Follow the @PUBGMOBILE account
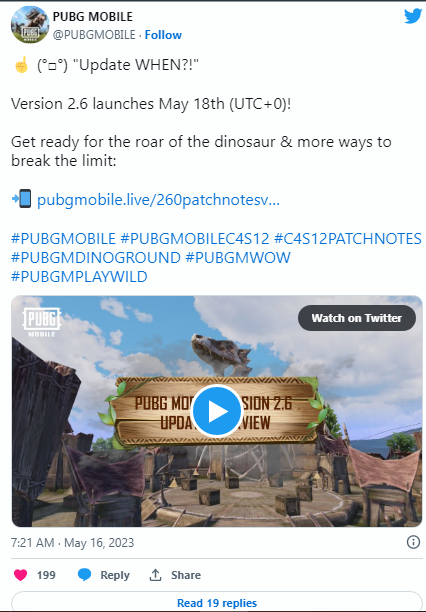Viewport: 426px width, 612px height. point(163,35)
